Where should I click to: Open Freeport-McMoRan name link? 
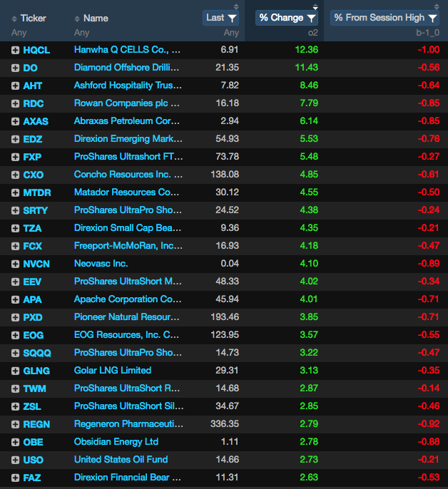pyautogui.click(x=128, y=246)
